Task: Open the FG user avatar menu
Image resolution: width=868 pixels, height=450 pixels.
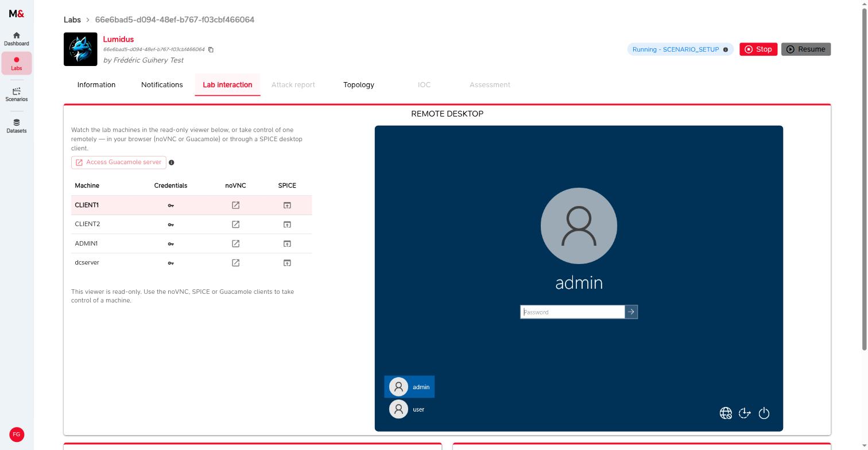Action: click(x=17, y=435)
